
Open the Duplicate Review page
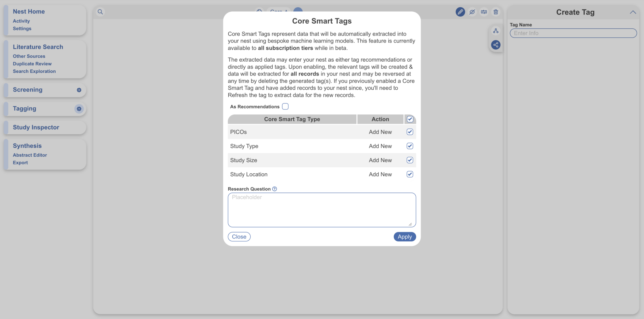[32, 64]
